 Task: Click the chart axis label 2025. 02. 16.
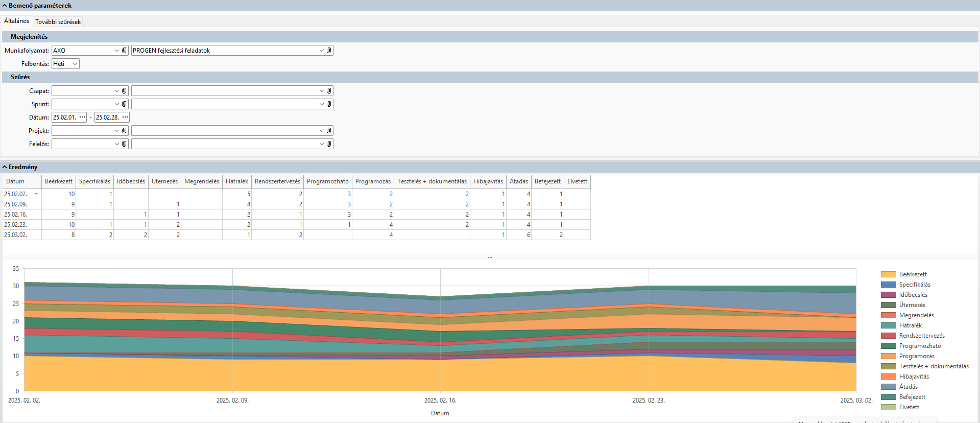click(x=440, y=401)
